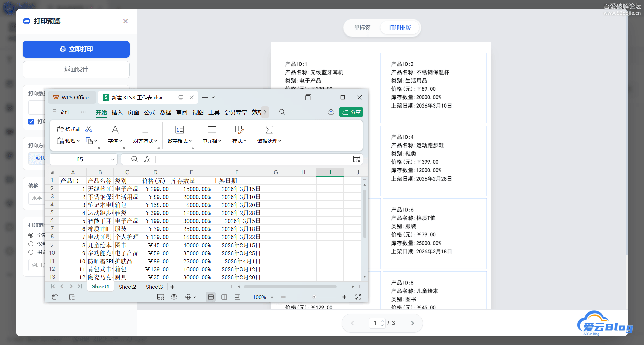Click the zoom slider handle
644x345 pixels.
coord(314,297)
